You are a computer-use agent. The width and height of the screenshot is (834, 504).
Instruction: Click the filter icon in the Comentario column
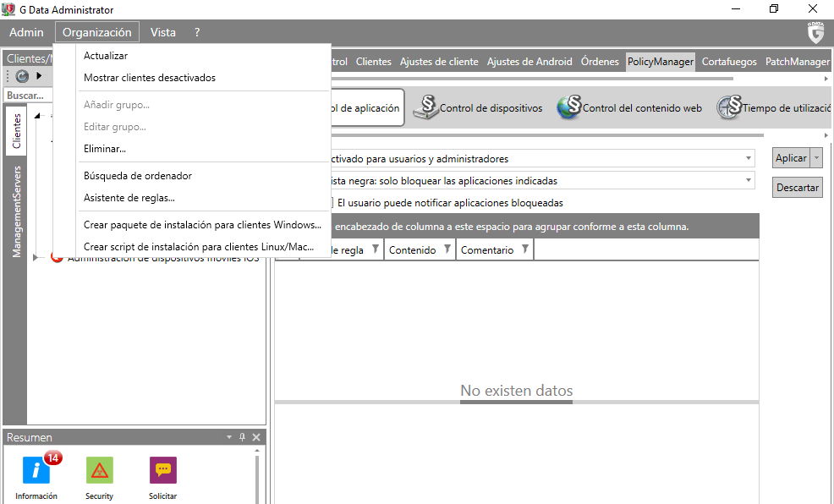(x=524, y=249)
